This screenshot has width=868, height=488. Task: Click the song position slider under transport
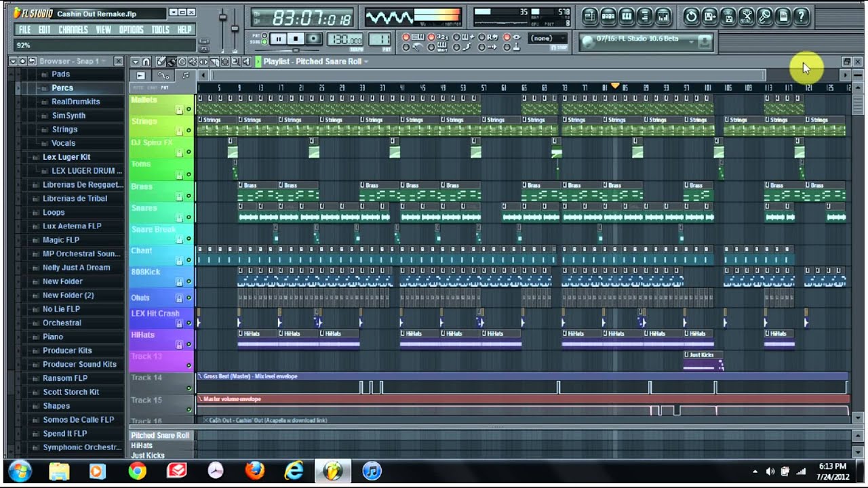click(x=294, y=50)
